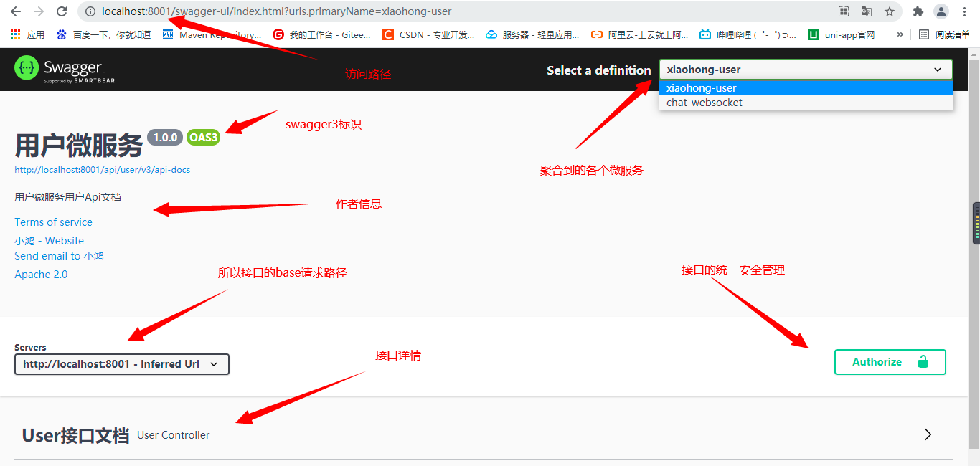The image size is (980, 466).
Task: Click the Maven Repository bookmark icon
Action: point(166,34)
